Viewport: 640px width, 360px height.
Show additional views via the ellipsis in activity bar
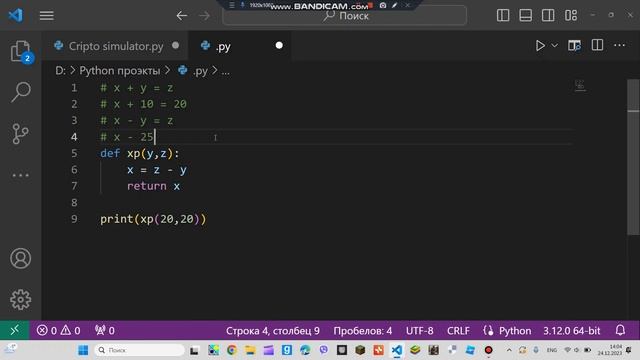pos(20,176)
